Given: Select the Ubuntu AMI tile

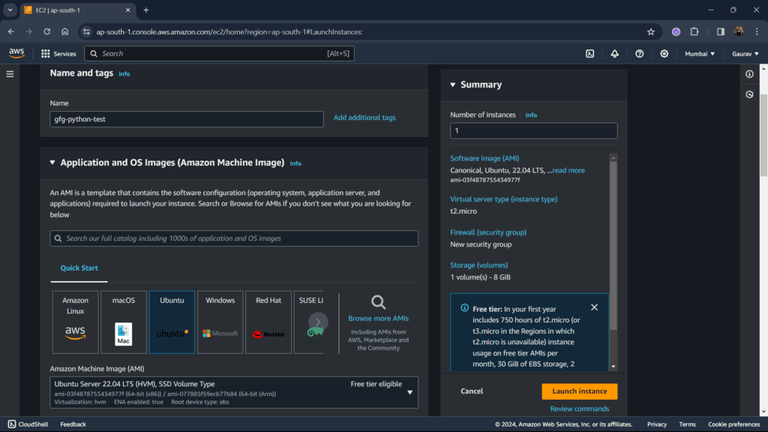Looking at the screenshot, I should click(x=172, y=322).
